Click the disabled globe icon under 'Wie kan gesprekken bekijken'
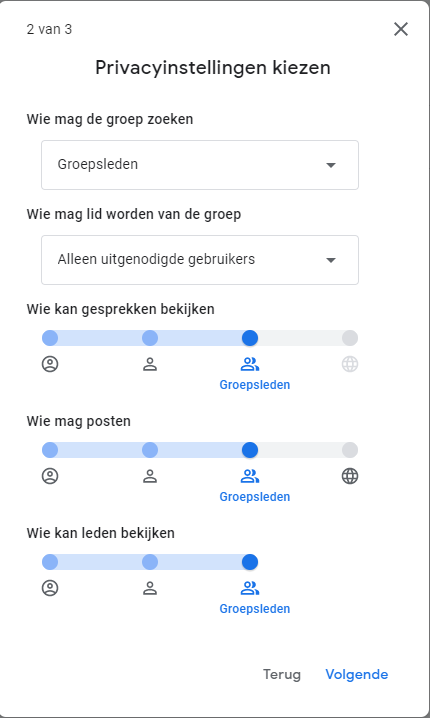 [350, 364]
